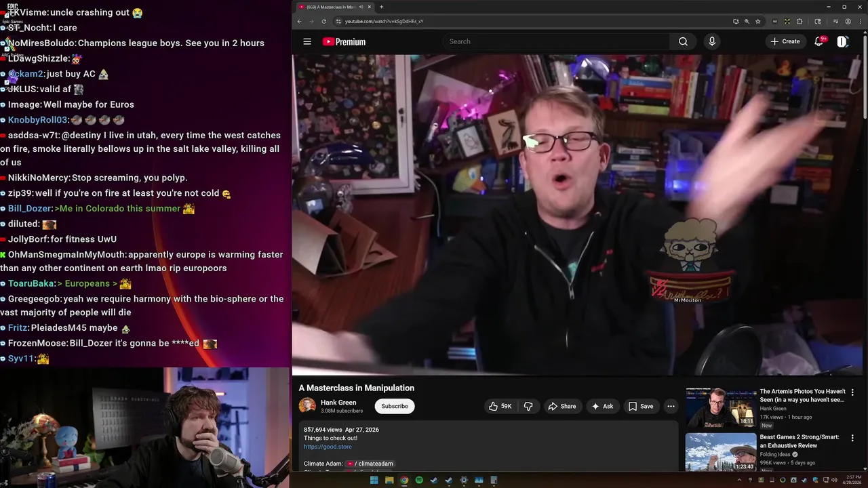The height and width of the screenshot is (488, 868).
Task: Open Chrome three-dot menu
Action: coord(859,21)
